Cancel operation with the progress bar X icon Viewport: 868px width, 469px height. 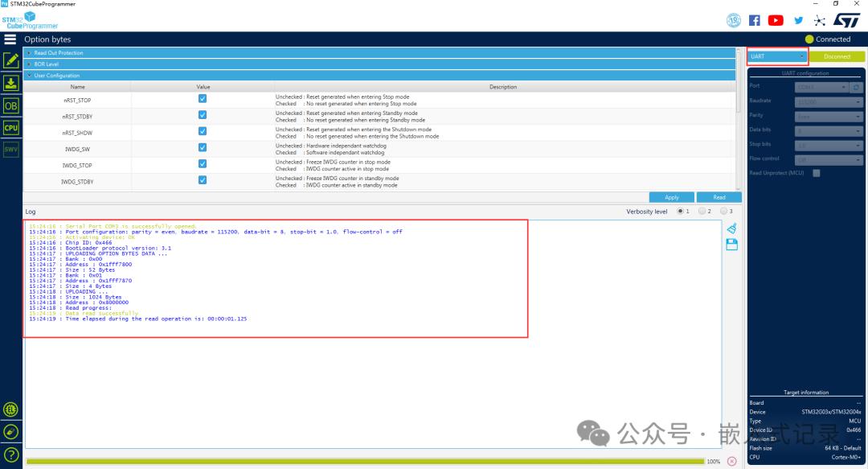732,461
